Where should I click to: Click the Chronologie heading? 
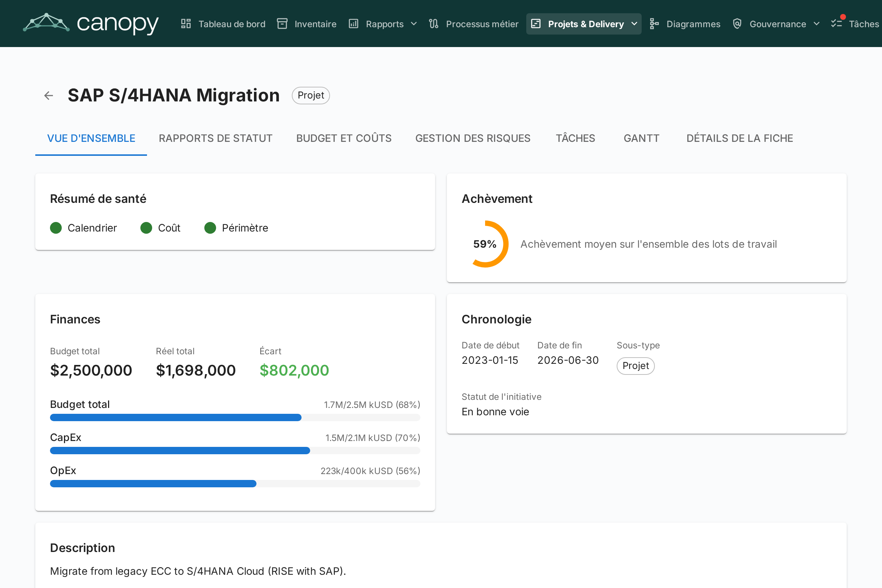(x=496, y=319)
